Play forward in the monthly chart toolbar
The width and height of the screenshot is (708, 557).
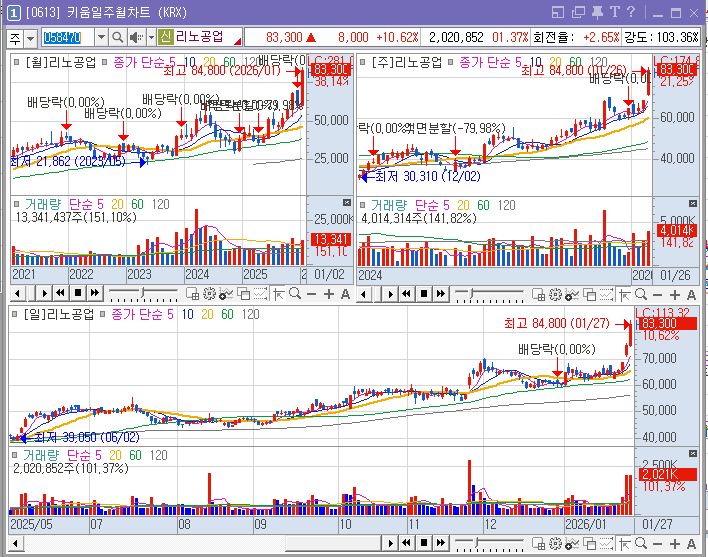click(x=44, y=294)
